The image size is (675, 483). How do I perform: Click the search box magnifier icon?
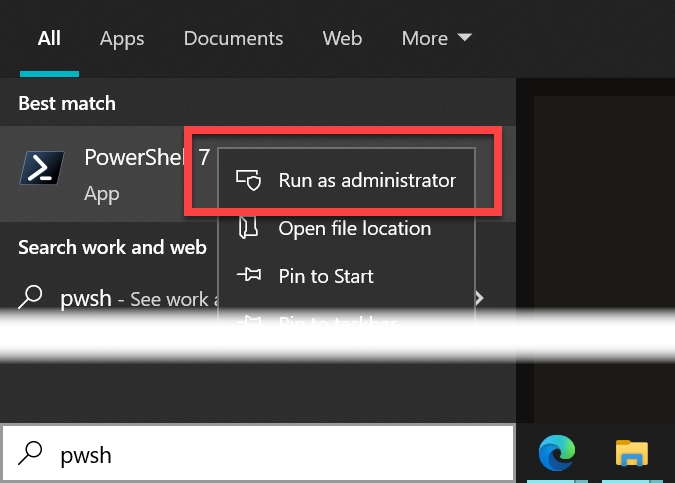tap(30, 453)
